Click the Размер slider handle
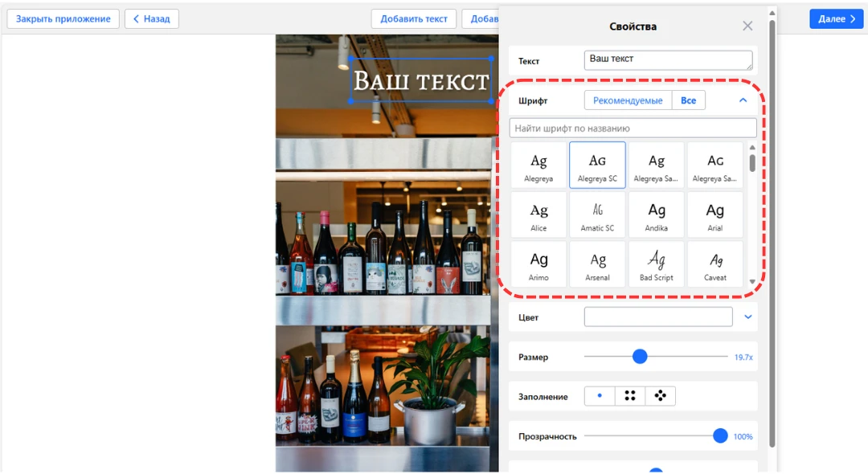This screenshot has width=868, height=474. click(x=640, y=357)
